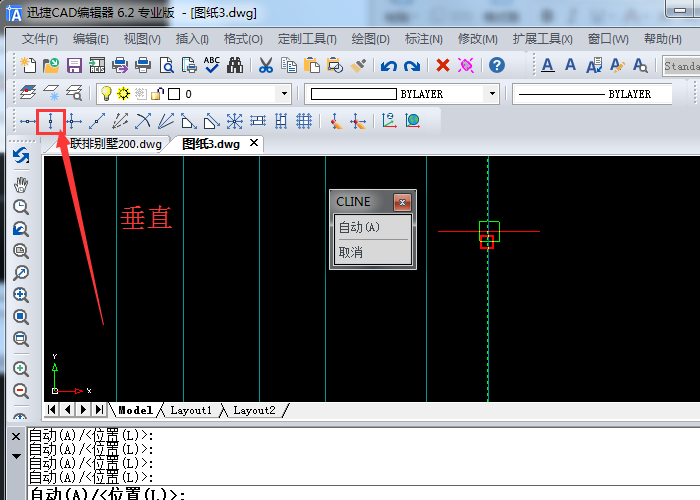This screenshot has width=700, height=500.
Task: Collapse command window with down triangle
Action: pyautogui.click(x=16, y=456)
